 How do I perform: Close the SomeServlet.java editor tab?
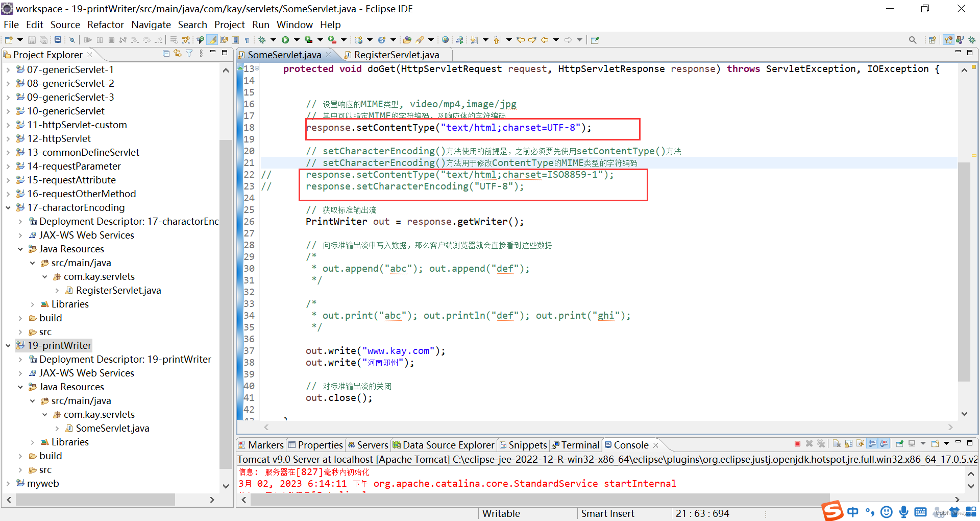click(328, 55)
